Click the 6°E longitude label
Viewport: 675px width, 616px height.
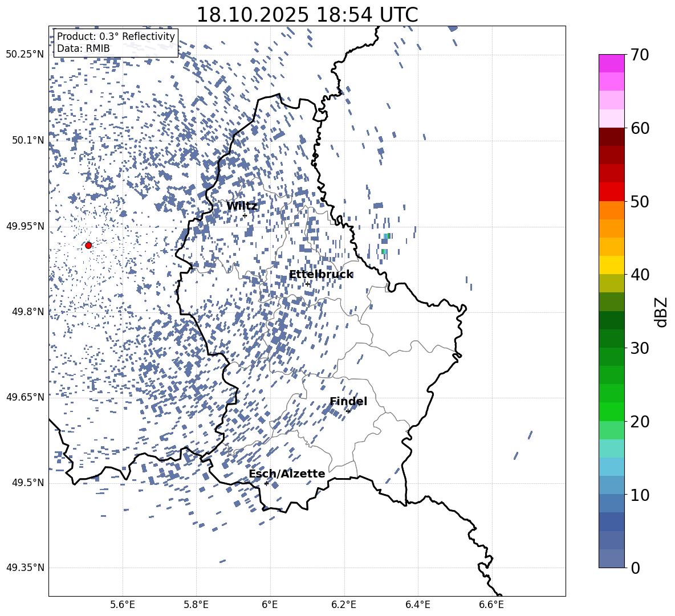tap(270, 605)
